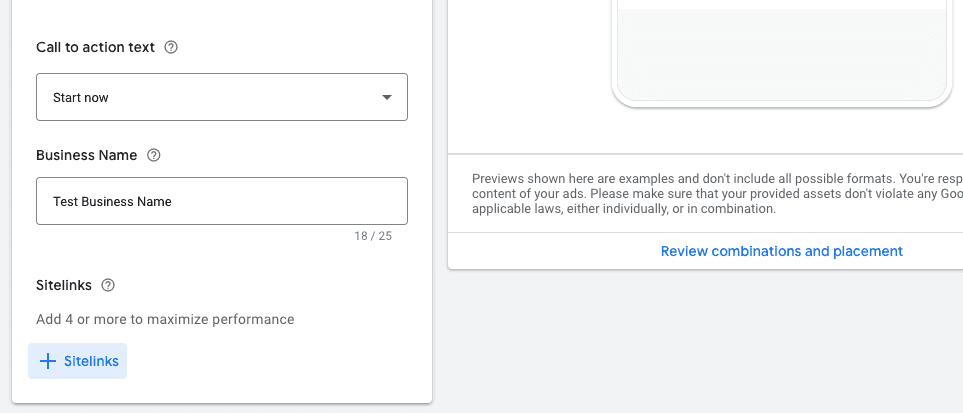This screenshot has height=413, width=963.
Task: Click the Business Name input field
Action: (x=222, y=201)
